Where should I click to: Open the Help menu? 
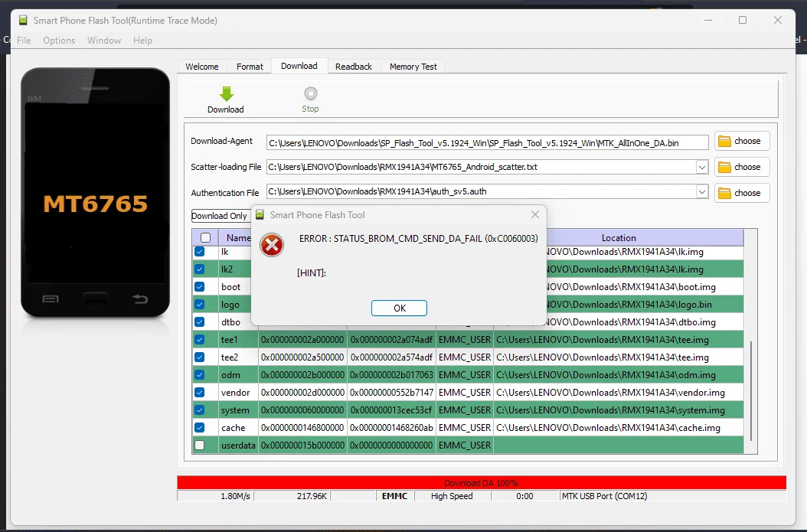coord(142,40)
